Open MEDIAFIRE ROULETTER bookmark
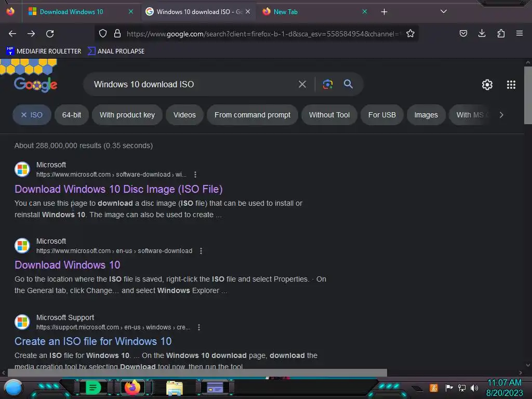Image resolution: width=532 pixels, height=399 pixels. (x=44, y=51)
